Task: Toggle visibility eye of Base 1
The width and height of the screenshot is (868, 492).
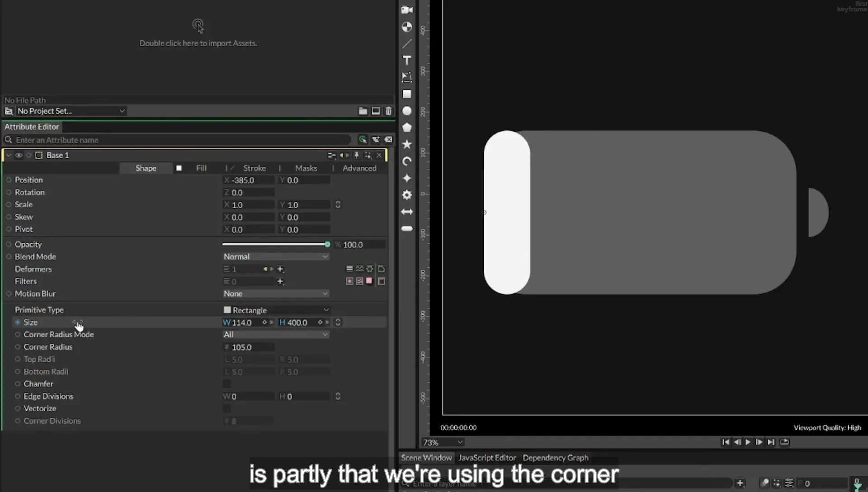Action: pos(19,155)
